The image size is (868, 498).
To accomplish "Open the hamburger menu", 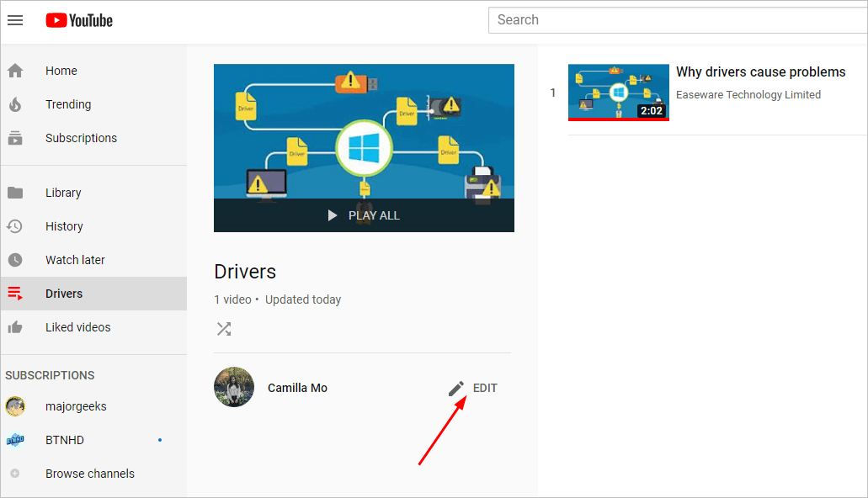I will (15, 20).
